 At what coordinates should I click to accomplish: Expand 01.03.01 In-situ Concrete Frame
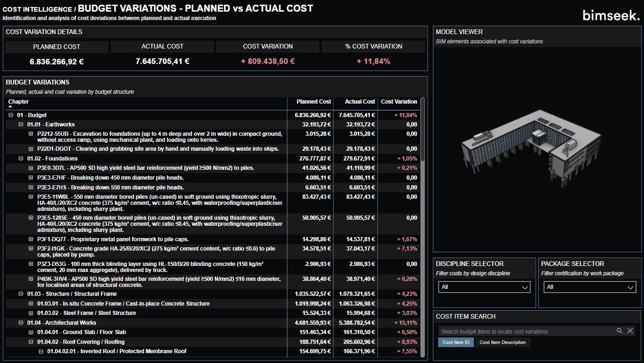(31, 304)
